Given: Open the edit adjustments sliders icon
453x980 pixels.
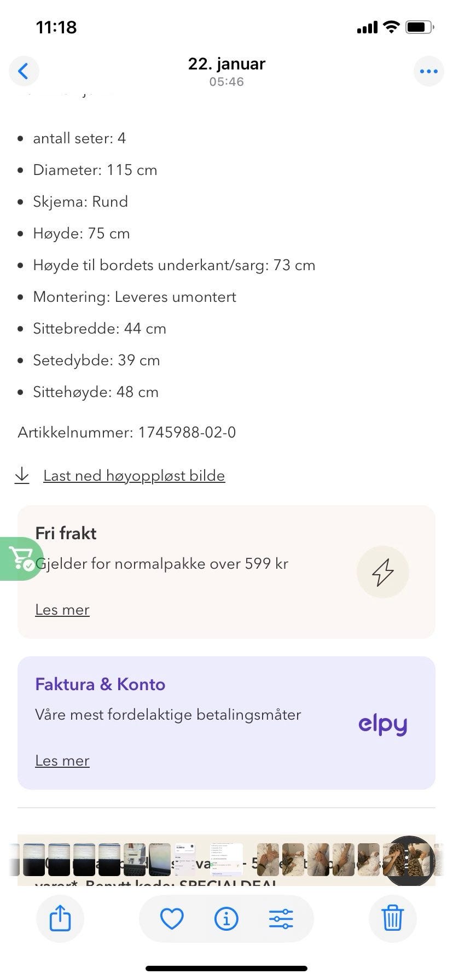Looking at the screenshot, I should (281, 918).
